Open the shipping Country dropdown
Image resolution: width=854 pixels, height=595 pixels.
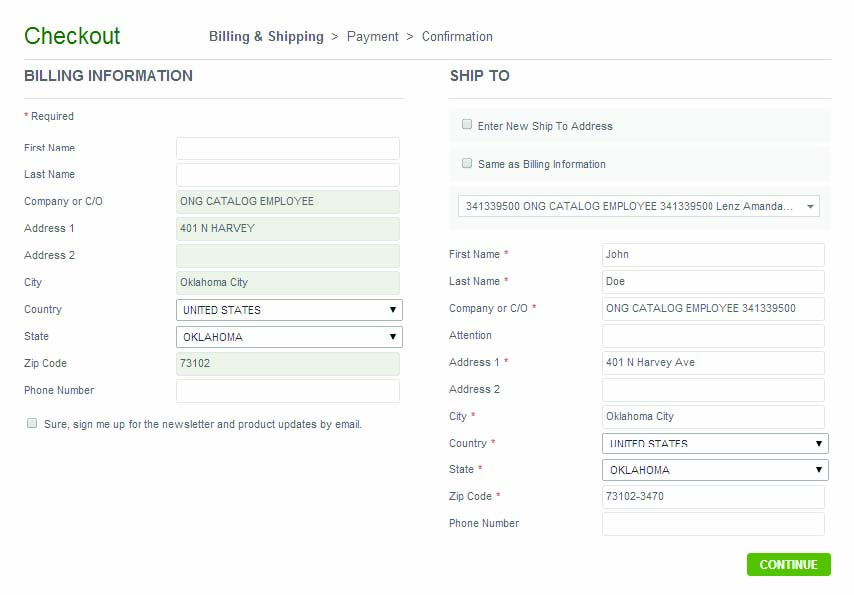[x=715, y=443]
